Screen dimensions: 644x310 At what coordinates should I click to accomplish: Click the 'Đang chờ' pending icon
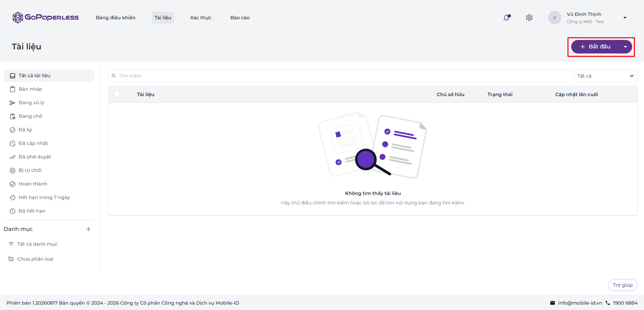(13, 116)
